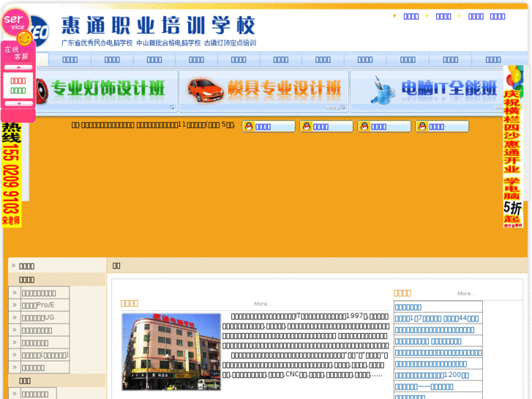Open the sidebar course with parentheses
This screenshot has height=399, width=532.
[45, 355]
